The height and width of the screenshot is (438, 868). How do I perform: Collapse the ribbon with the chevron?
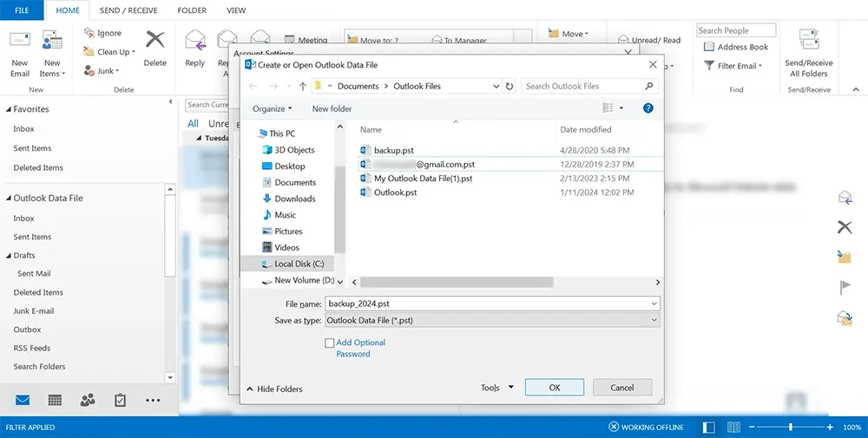point(856,89)
